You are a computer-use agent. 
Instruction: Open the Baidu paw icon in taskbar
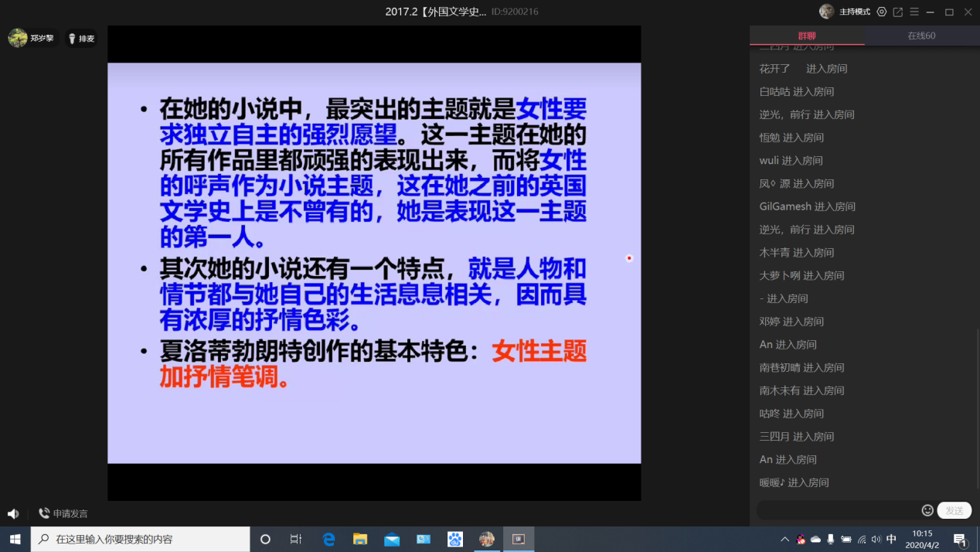[455, 539]
